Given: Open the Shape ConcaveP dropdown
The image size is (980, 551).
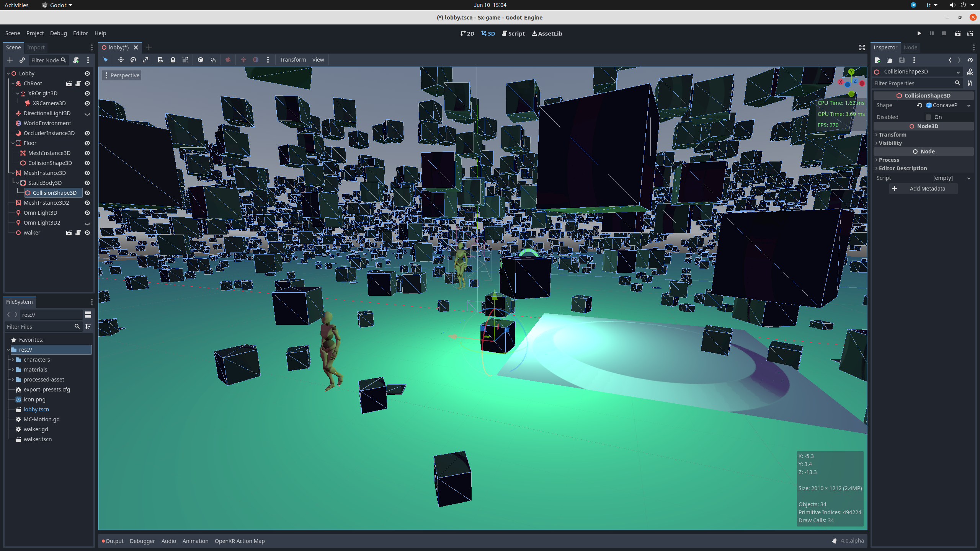Looking at the screenshot, I should [969, 105].
